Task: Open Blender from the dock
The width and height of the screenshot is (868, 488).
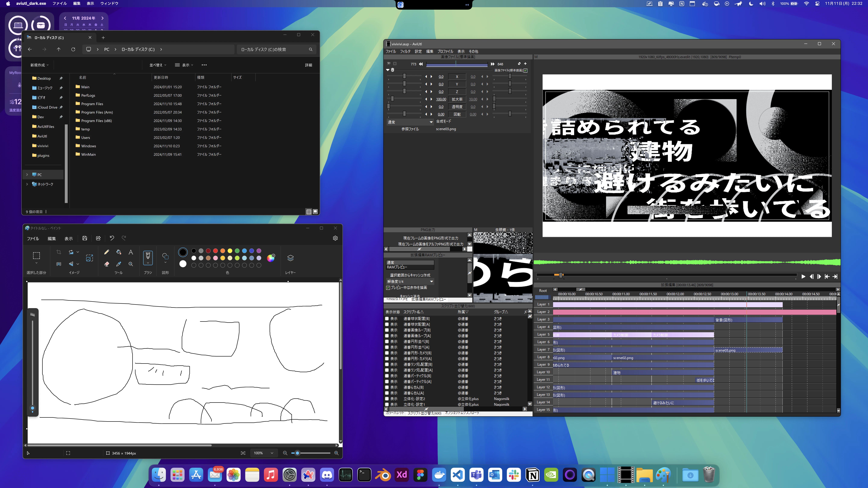Action: [x=383, y=475]
